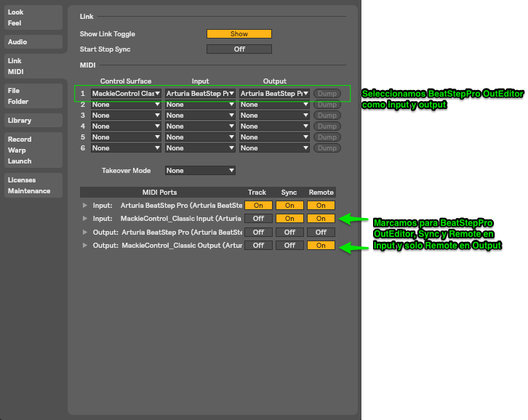Open Input dropdown for row 3
Image resolution: width=528 pixels, height=420 pixels.
pyautogui.click(x=200, y=116)
